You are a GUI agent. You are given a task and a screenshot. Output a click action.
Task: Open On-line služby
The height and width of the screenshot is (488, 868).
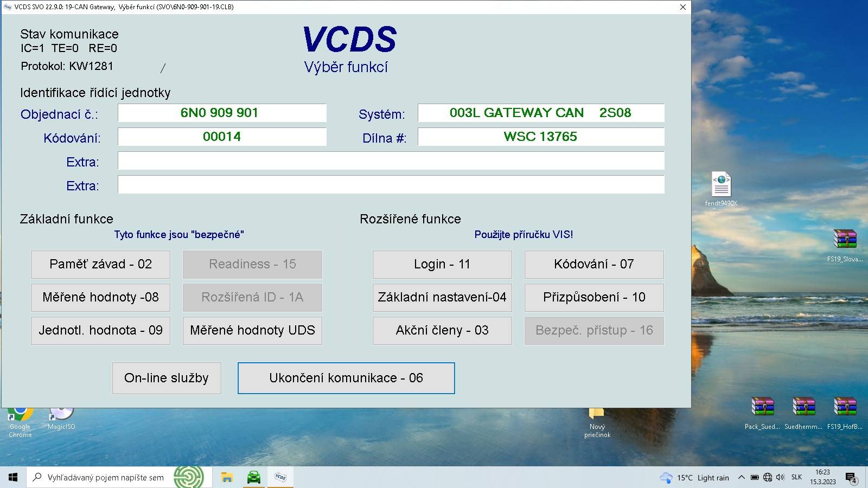(x=167, y=378)
